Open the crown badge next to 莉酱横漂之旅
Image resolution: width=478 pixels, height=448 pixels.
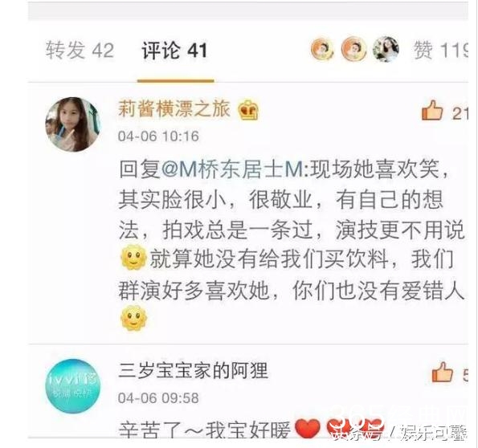[248, 110]
